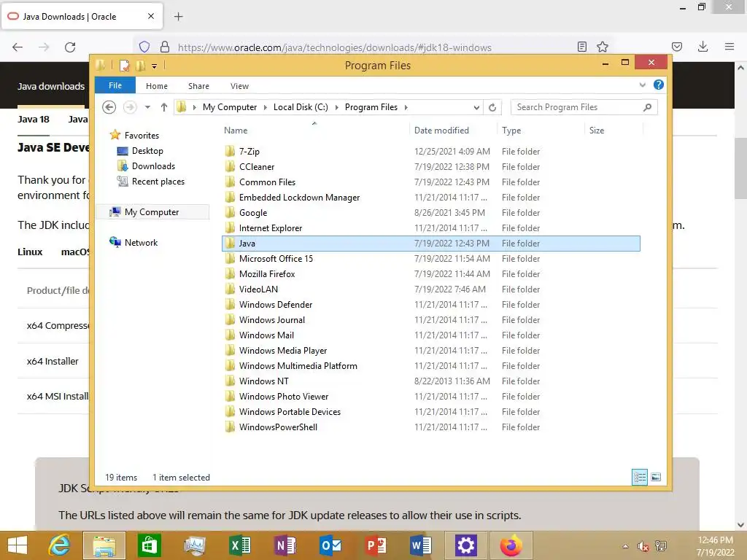Click the Windows Start button
Image resolution: width=747 pixels, height=560 pixels.
(x=18, y=545)
